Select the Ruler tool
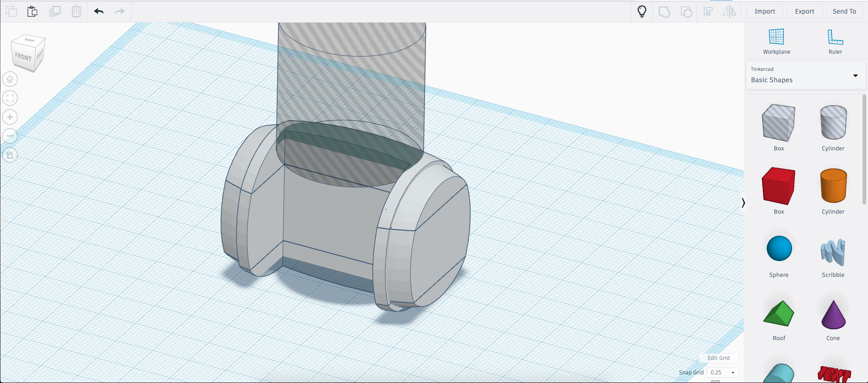The height and width of the screenshot is (383, 868). coord(835,42)
